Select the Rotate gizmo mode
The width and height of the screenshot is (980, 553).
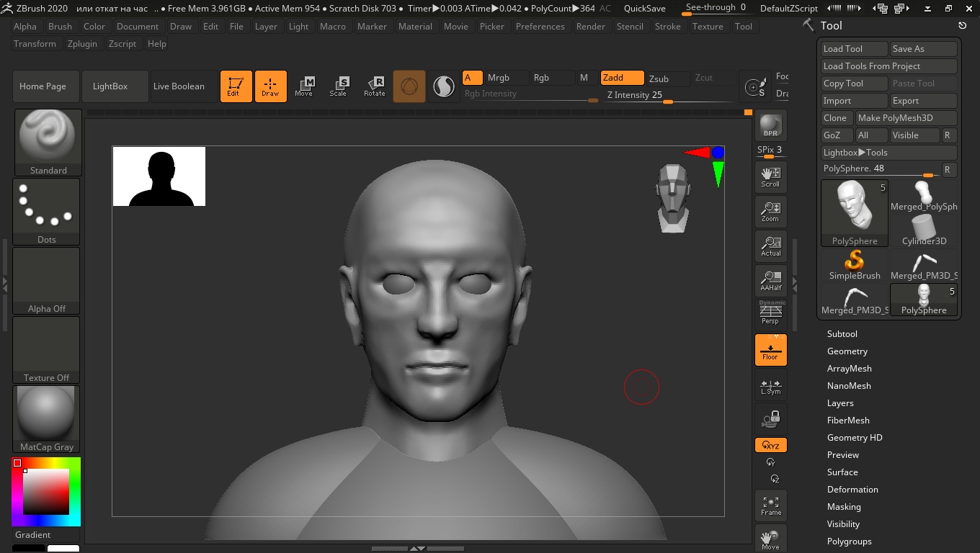[374, 86]
